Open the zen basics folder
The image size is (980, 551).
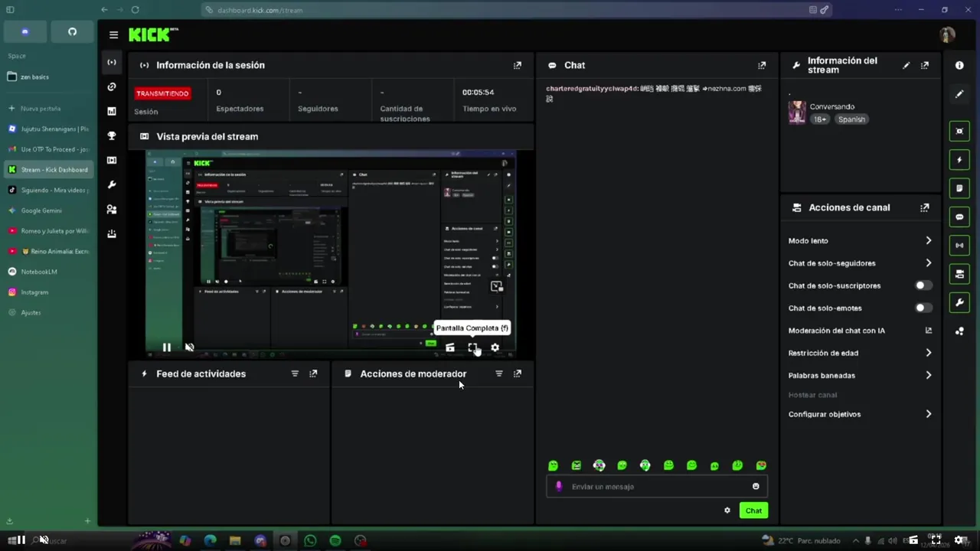(x=48, y=77)
